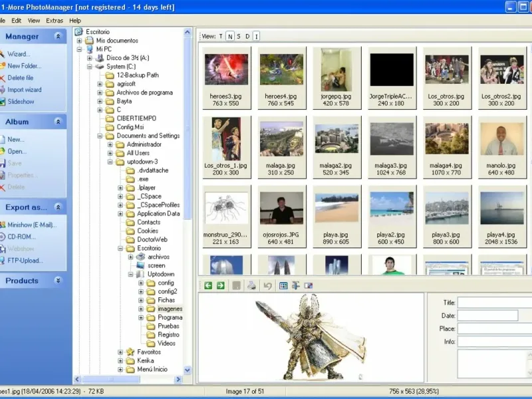This screenshot has width=532, height=399.
Task: Go to previous image with green left arrow
Action: [x=208, y=285]
